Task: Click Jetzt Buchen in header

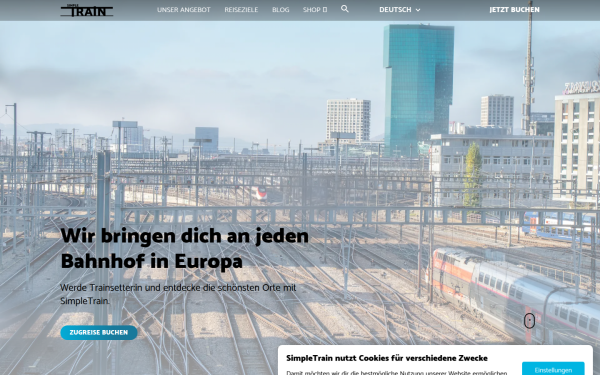Action: [x=514, y=10]
